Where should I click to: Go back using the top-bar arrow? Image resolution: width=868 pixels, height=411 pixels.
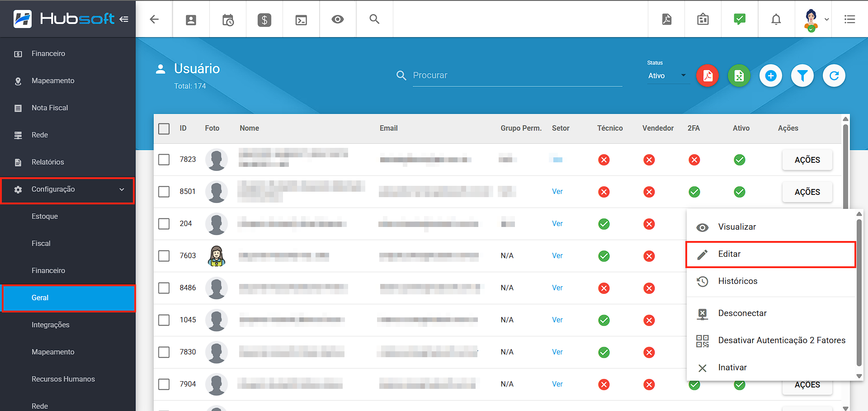click(x=154, y=19)
